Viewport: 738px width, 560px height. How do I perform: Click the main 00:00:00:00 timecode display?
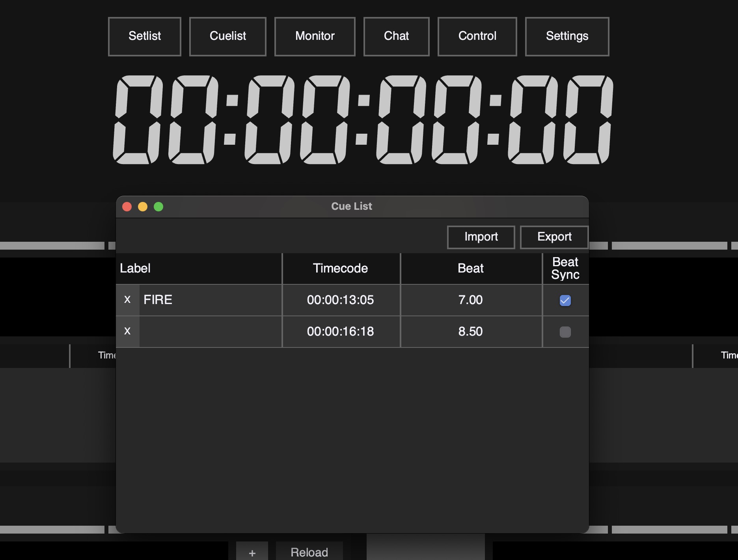[363, 119]
